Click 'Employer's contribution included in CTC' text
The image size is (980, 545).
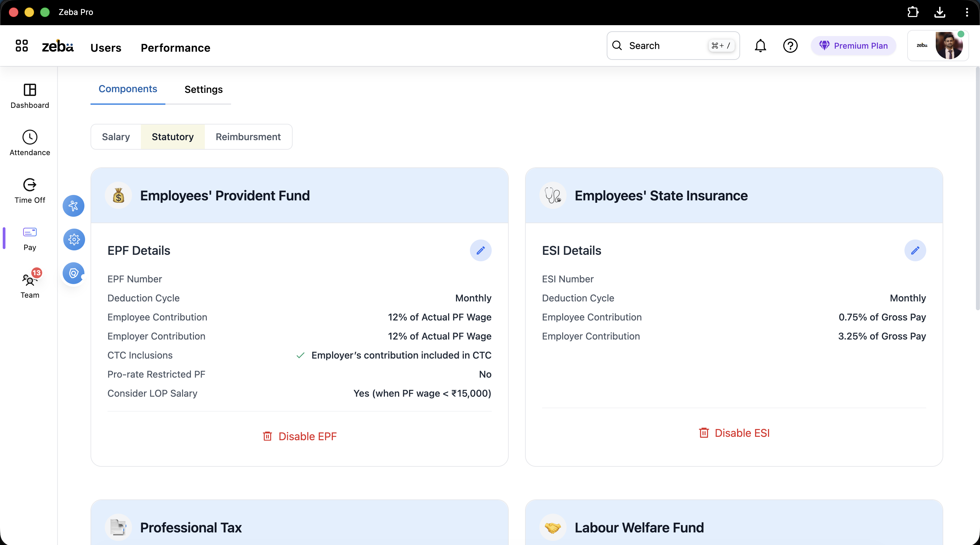[402, 355]
